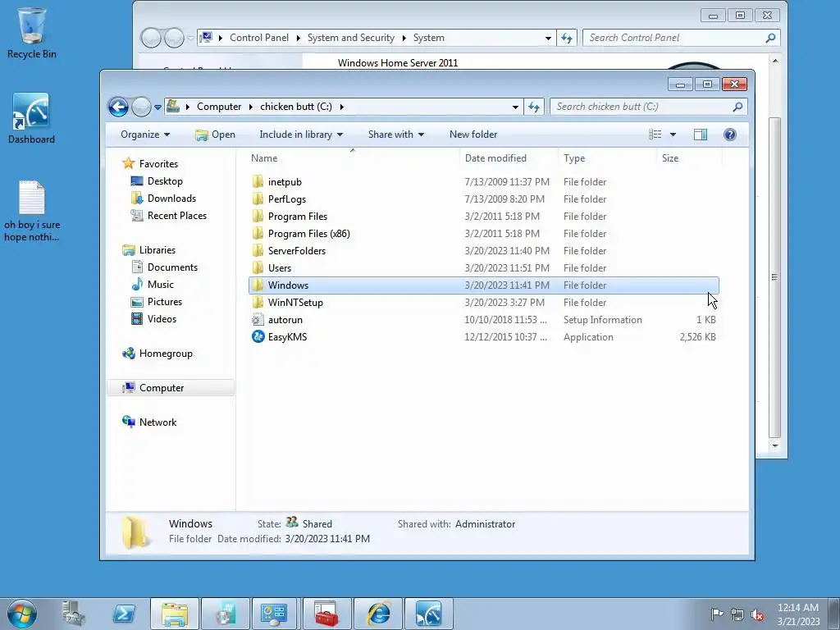Select Homegroup in navigation pane
Screen dimensions: 840x630
click(x=166, y=354)
